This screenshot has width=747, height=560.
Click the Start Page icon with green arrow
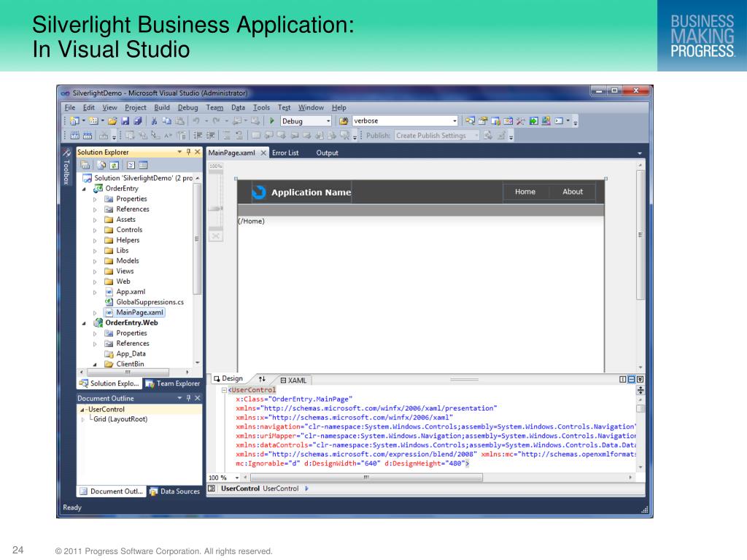point(533,121)
